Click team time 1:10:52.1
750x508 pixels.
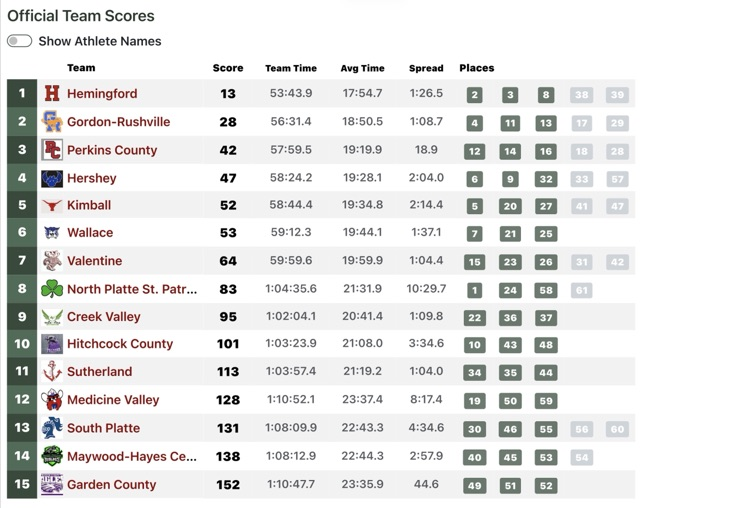(x=291, y=399)
